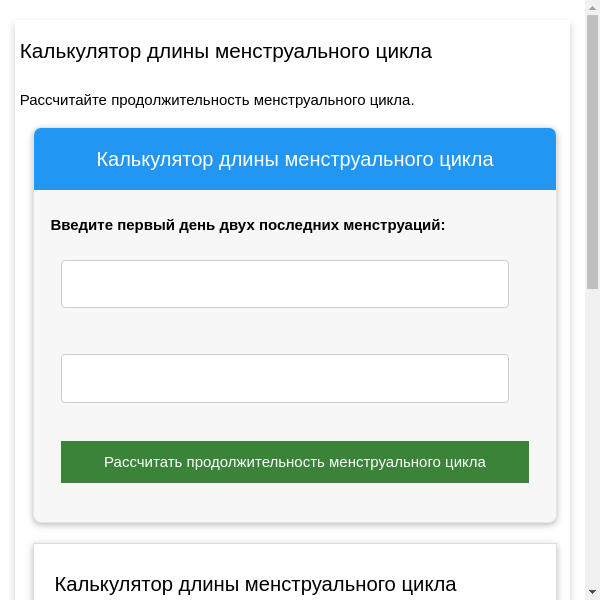Click the word 'Калькулятор' in the top page heading
Viewport: 600px width, 600px height.
pos(81,51)
